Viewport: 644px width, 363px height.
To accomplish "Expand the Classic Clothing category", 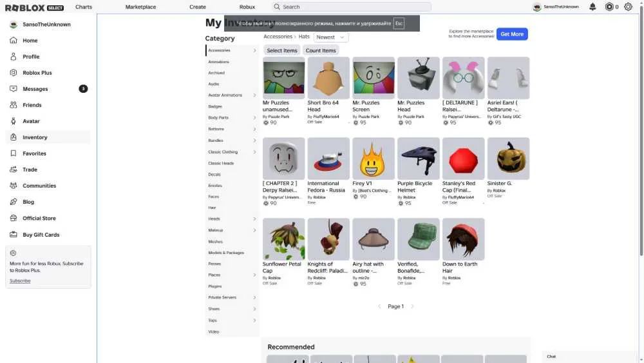I will [232, 152].
